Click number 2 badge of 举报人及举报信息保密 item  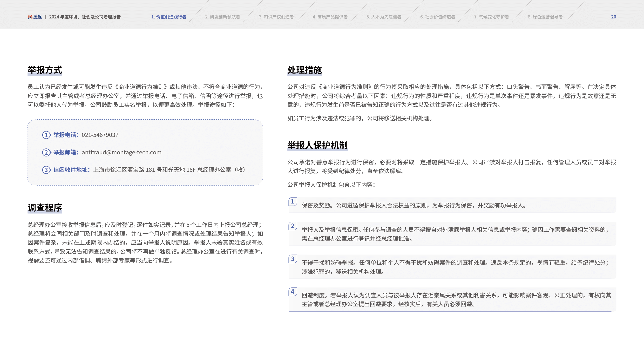293,226
